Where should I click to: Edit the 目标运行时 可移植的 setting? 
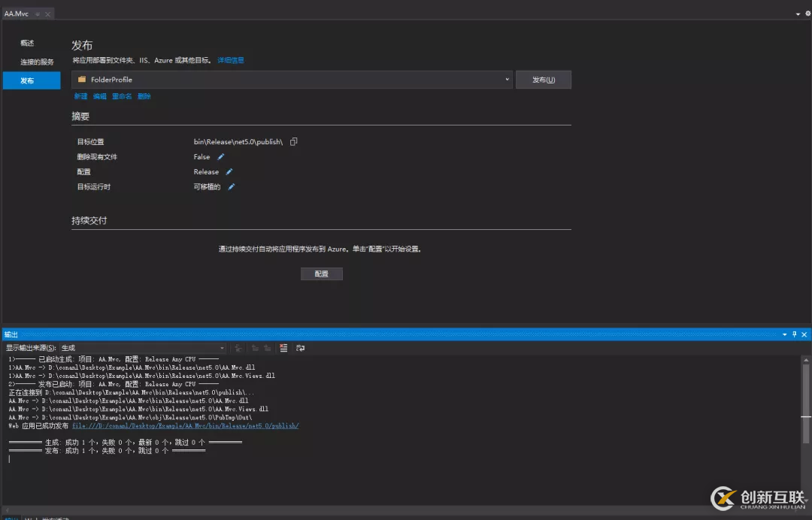[x=232, y=187]
